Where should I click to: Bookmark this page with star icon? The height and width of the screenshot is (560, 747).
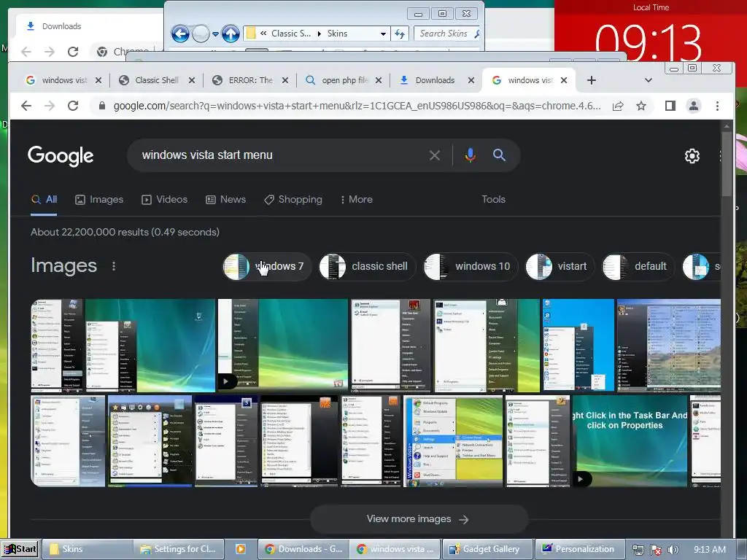pyautogui.click(x=641, y=106)
